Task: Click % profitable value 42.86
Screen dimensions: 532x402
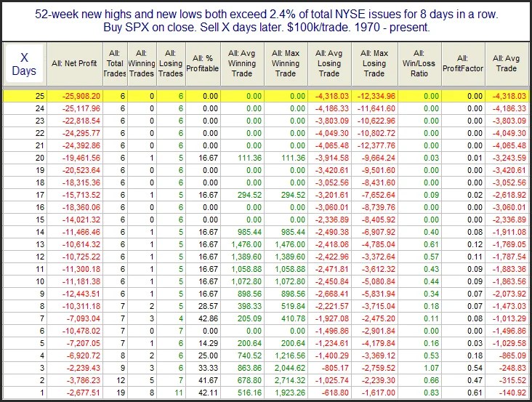Action: 208,318
